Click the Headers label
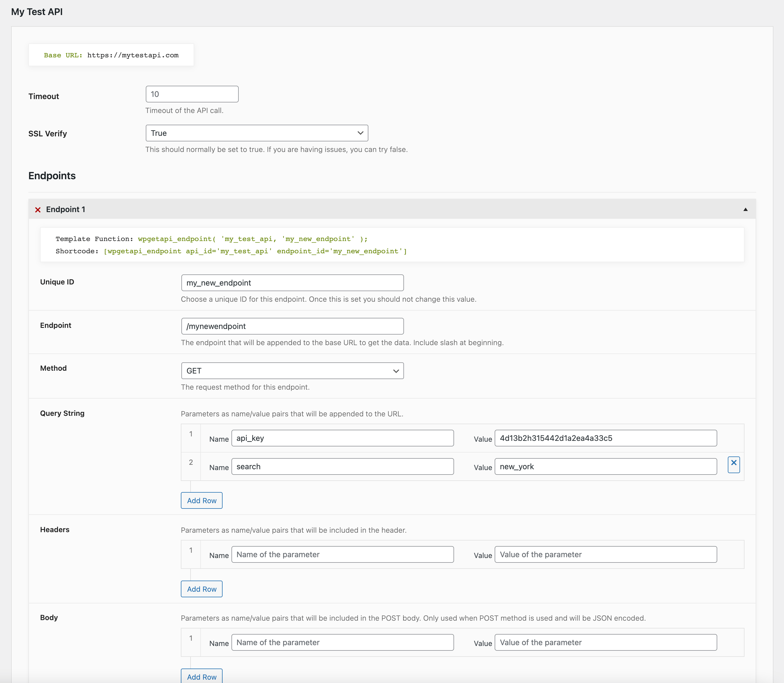Image resolution: width=784 pixels, height=683 pixels. point(55,530)
